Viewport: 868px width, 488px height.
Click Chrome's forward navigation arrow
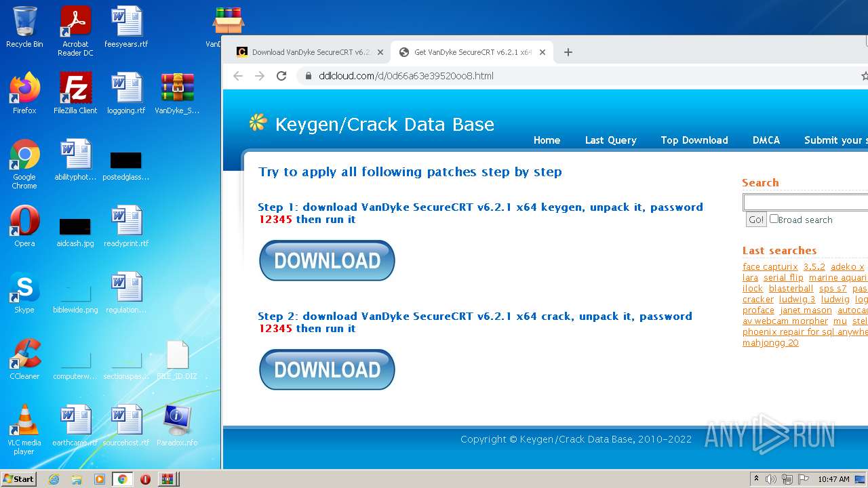click(x=260, y=76)
